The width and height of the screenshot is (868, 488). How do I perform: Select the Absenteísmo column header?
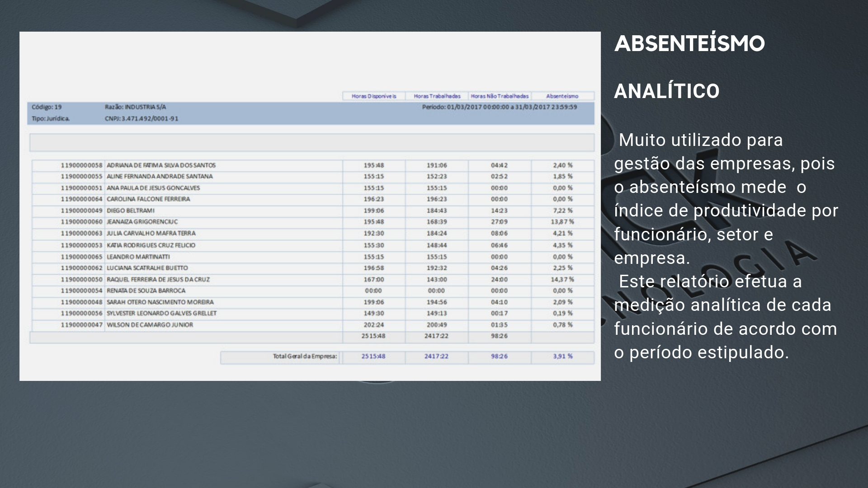coord(562,96)
